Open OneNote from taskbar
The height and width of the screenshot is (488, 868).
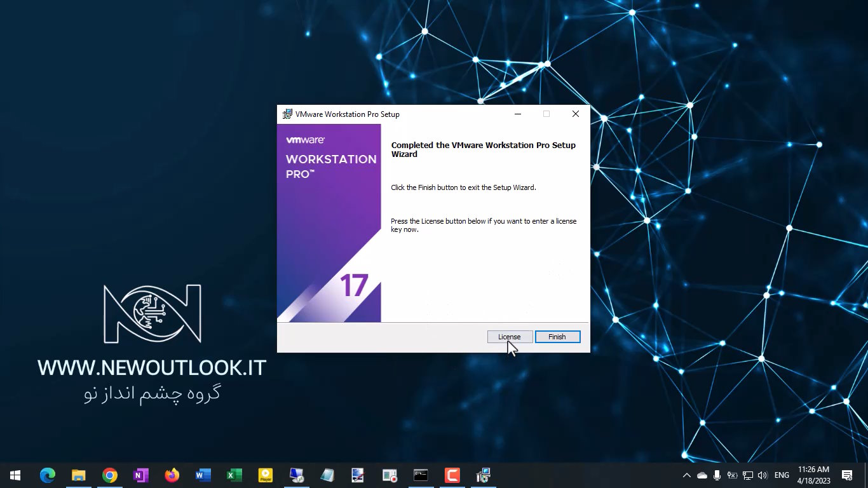pyautogui.click(x=141, y=475)
